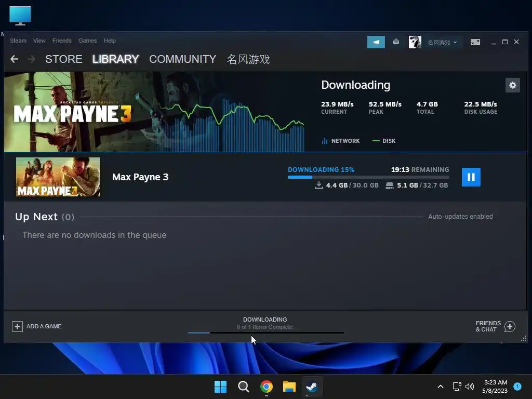The width and height of the screenshot is (532, 399).
Task: Open the Windows Start button
Action: [x=220, y=387]
